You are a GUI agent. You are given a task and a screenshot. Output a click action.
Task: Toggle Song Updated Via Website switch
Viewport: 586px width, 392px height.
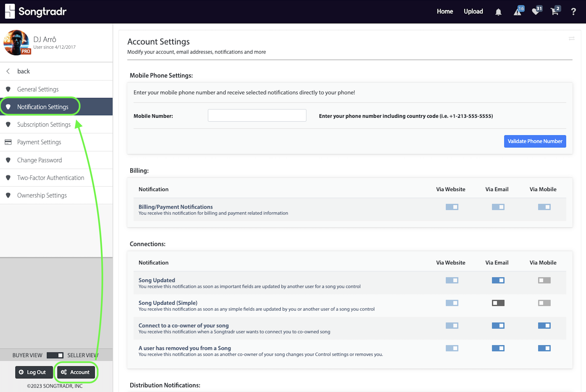coord(452,281)
